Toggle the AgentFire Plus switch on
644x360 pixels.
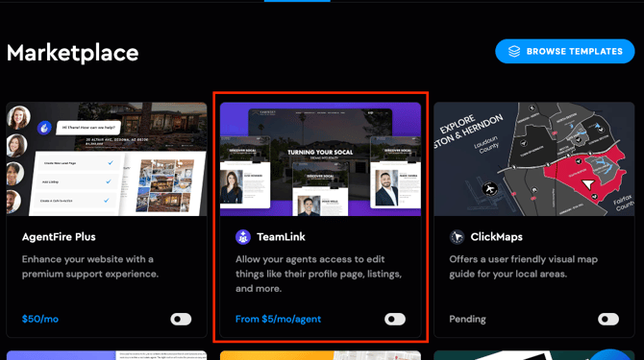click(181, 319)
